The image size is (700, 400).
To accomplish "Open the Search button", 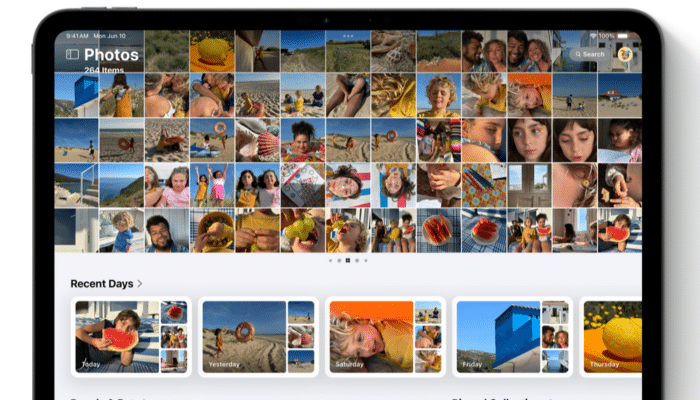I will pyautogui.click(x=590, y=54).
